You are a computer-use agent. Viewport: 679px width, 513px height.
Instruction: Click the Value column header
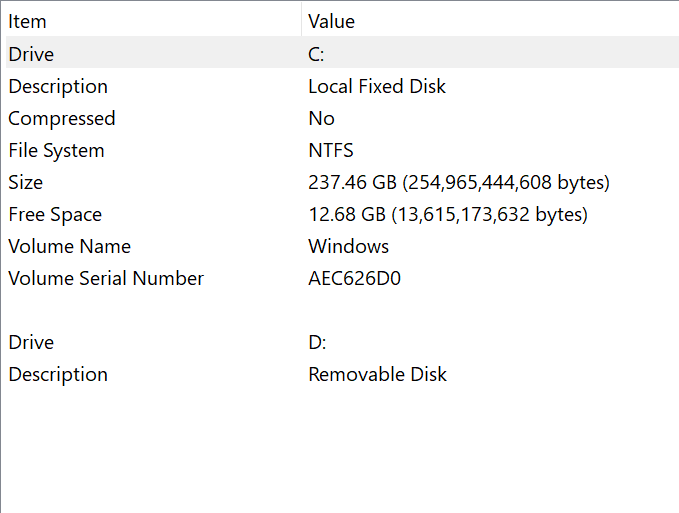click(331, 21)
